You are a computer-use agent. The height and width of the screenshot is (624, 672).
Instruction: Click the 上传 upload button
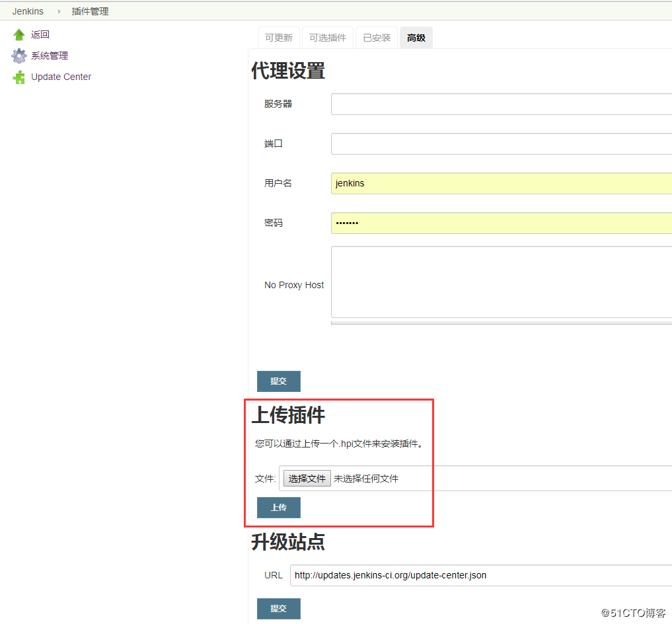click(x=279, y=508)
